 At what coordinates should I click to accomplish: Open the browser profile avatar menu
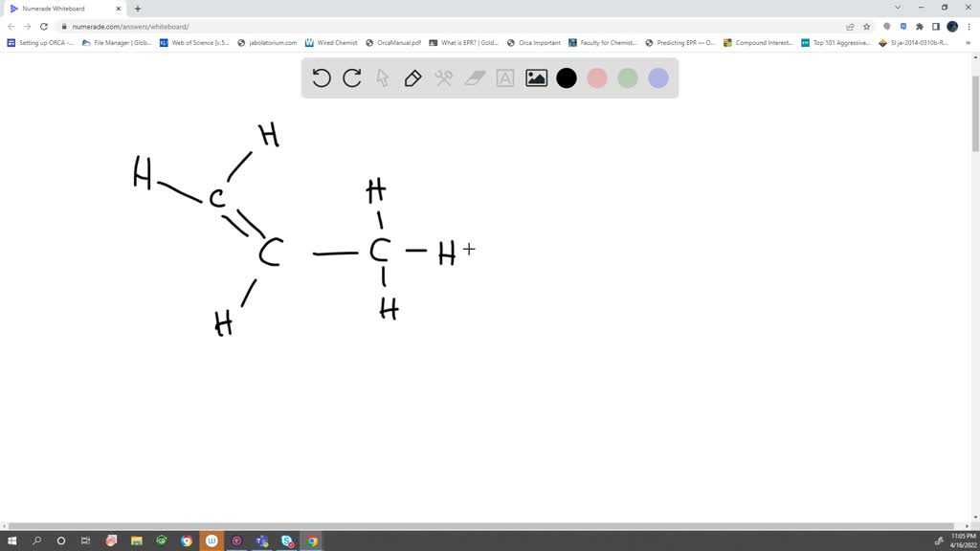[x=951, y=27]
